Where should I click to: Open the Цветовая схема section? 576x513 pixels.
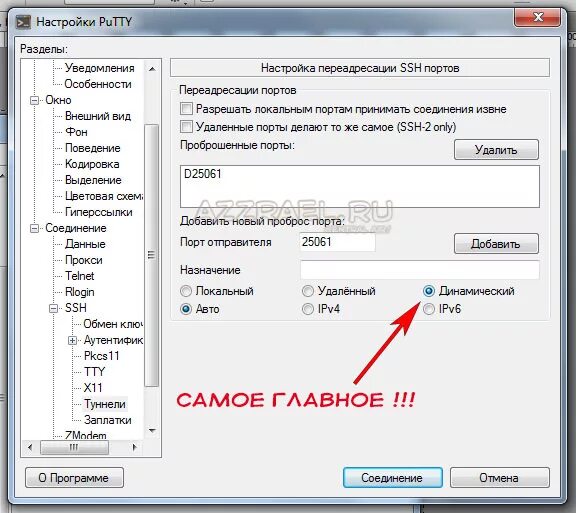point(104,196)
